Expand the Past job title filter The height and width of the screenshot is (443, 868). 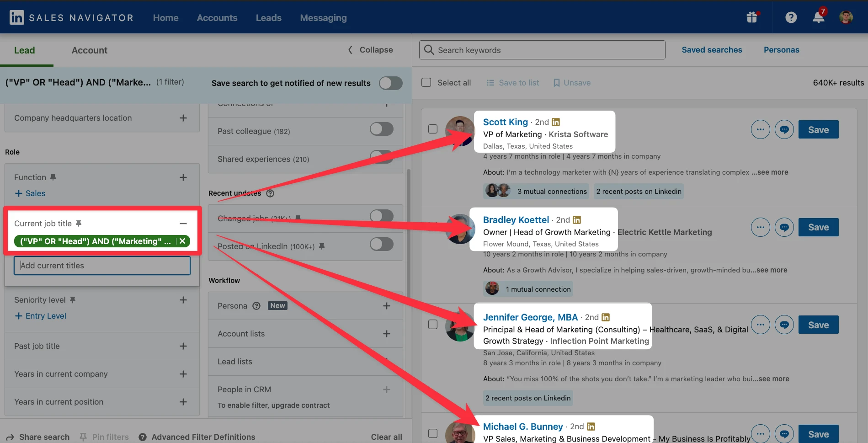coord(183,346)
